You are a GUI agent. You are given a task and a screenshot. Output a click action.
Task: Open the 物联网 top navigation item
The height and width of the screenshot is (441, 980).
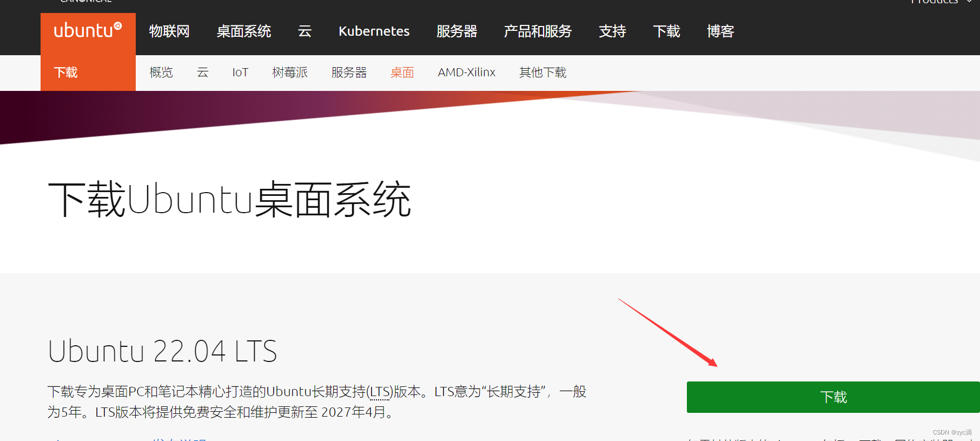tap(169, 31)
